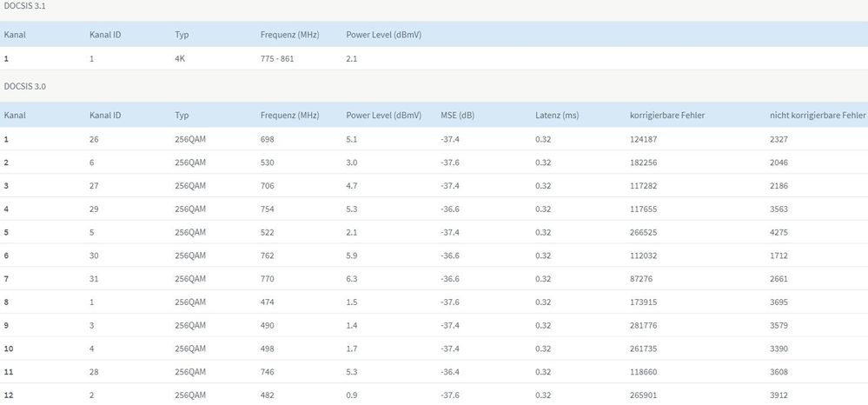Viewport: 868px width, 405px height.
Task: Select the frequency cell showing 482
Action: pyautogui.click(x=268, y=397)
